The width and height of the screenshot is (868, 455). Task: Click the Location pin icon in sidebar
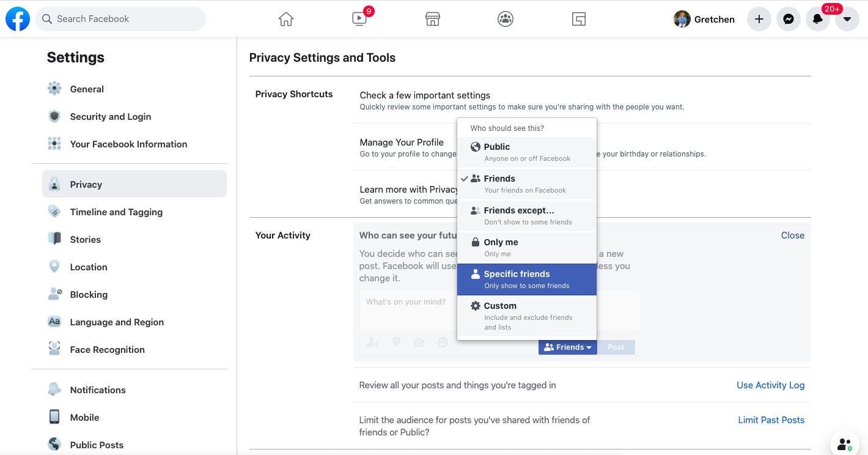point(54,267)
